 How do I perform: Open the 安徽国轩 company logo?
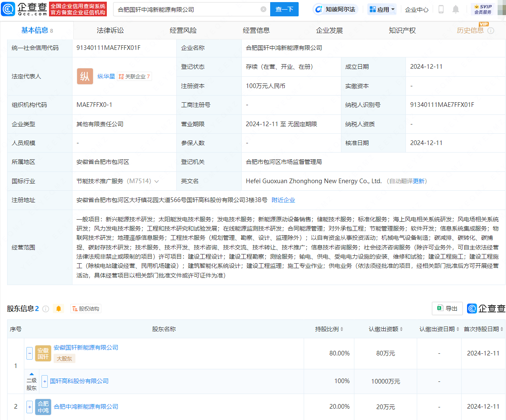(x=43, y=353)
